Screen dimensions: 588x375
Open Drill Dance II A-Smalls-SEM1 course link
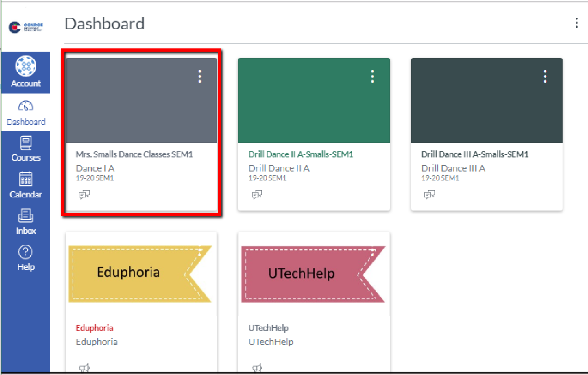click(x=301, y=154)
